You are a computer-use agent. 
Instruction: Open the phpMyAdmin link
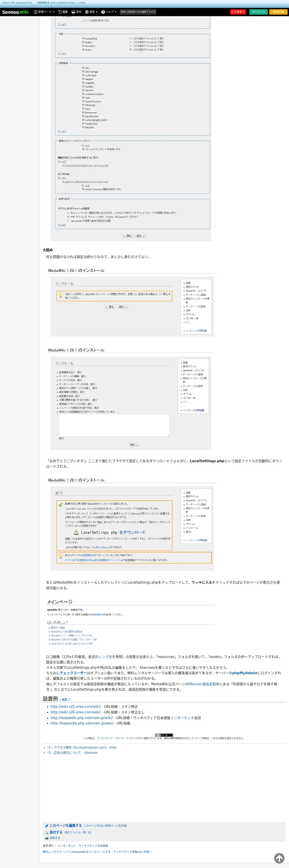pos(245,673)
